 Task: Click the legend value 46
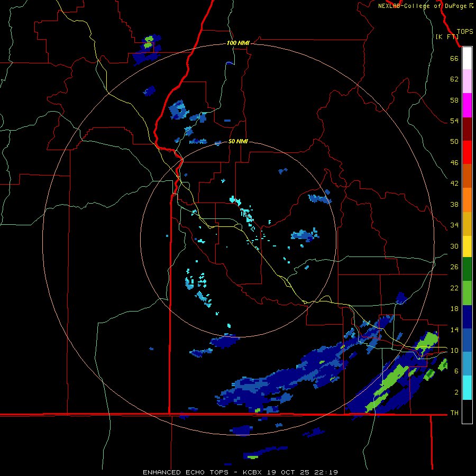click(454, 162)
